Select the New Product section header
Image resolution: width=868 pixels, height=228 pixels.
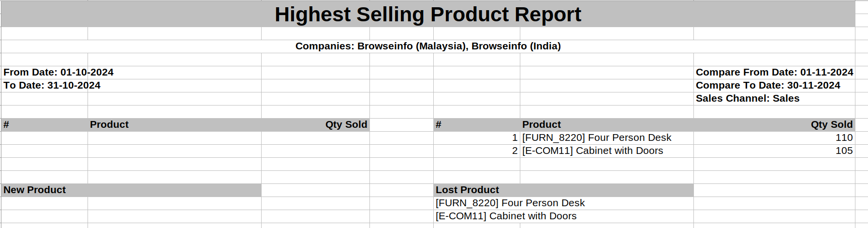pos(35,190)
